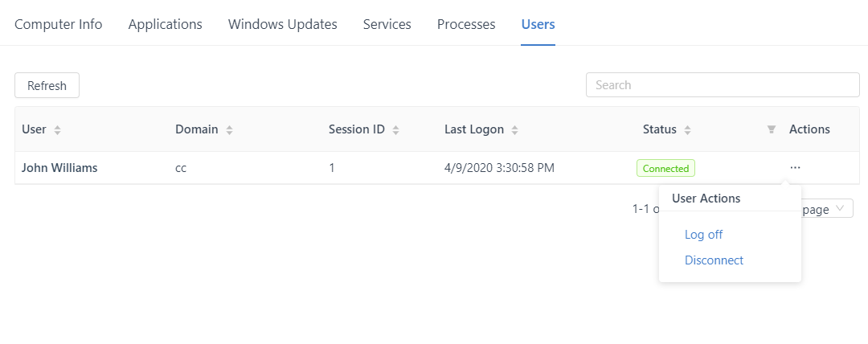
Task: Choose Disconnect from User Actions
Action: click(x=714, y=260)
